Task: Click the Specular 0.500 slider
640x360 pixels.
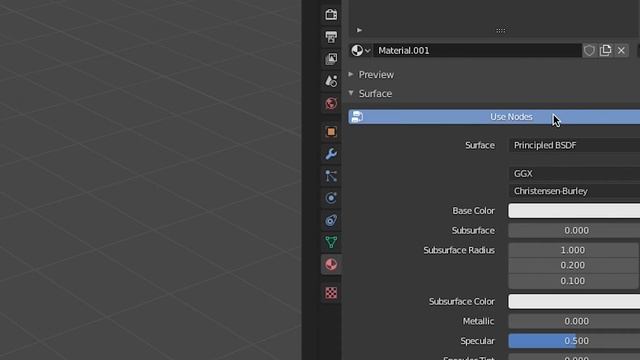Action: point(574,341)
